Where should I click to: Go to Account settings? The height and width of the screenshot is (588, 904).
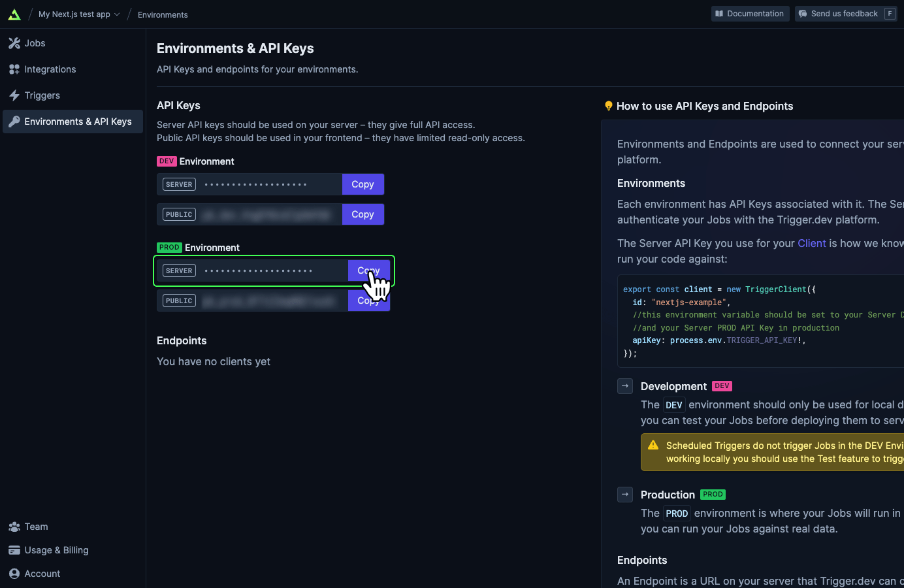click(x=73, y=574)
